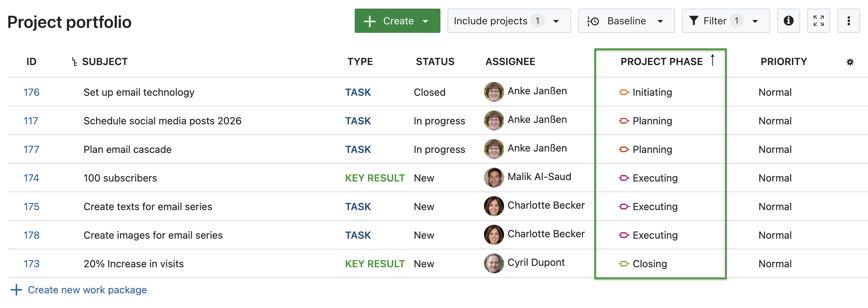The width and height of the screenshot is (868, 308).
Task: Click Malik Al-Saud's avatar
Action: [494, 178]
